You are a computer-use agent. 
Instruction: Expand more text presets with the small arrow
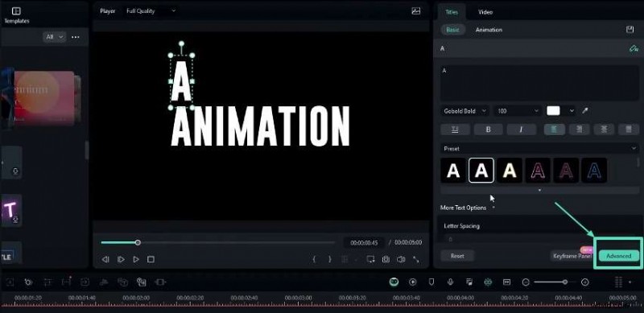[539, 190]
